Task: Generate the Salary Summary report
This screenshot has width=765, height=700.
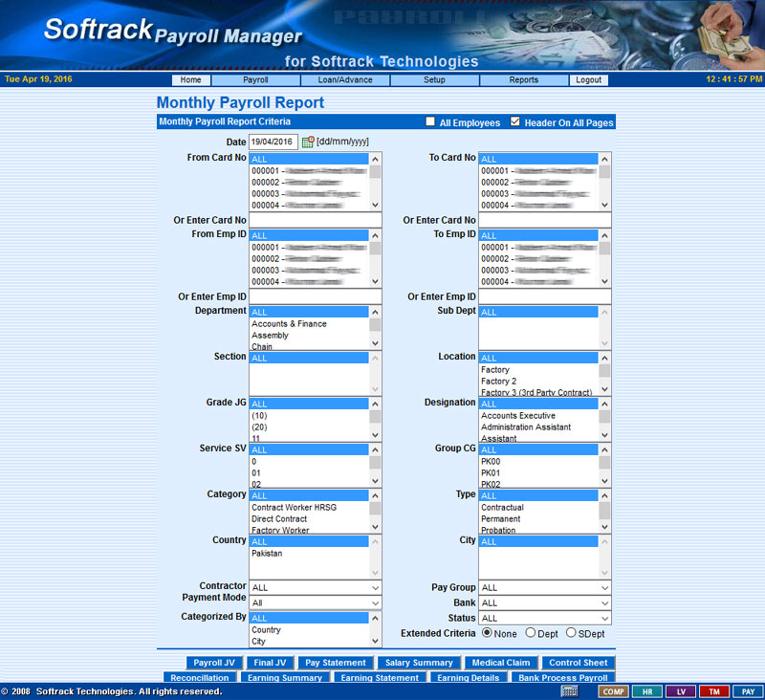Action: coord(419,663)
